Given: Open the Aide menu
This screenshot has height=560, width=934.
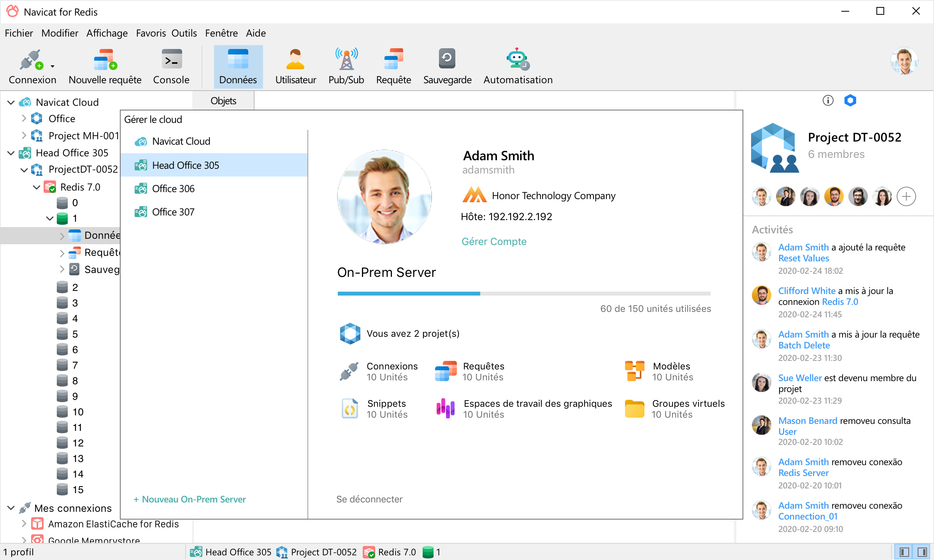Looking at the screenshot, I should point(256,33).
